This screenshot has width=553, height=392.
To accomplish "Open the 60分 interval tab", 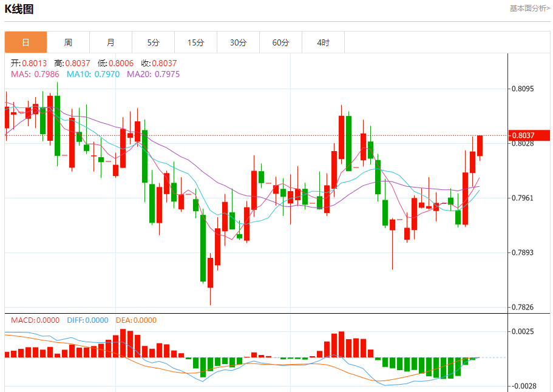I will click(280, 42).
